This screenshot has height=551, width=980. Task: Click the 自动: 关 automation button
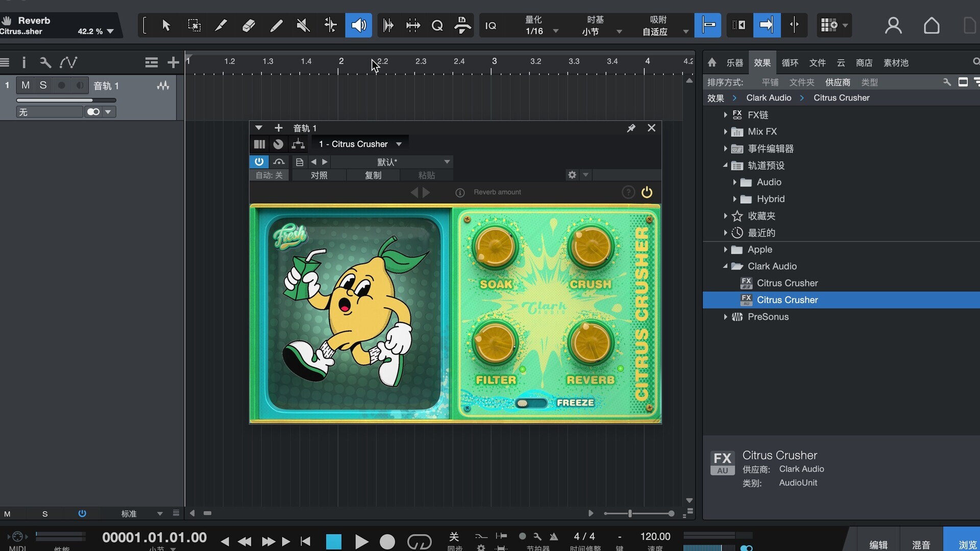click(269, 175)
